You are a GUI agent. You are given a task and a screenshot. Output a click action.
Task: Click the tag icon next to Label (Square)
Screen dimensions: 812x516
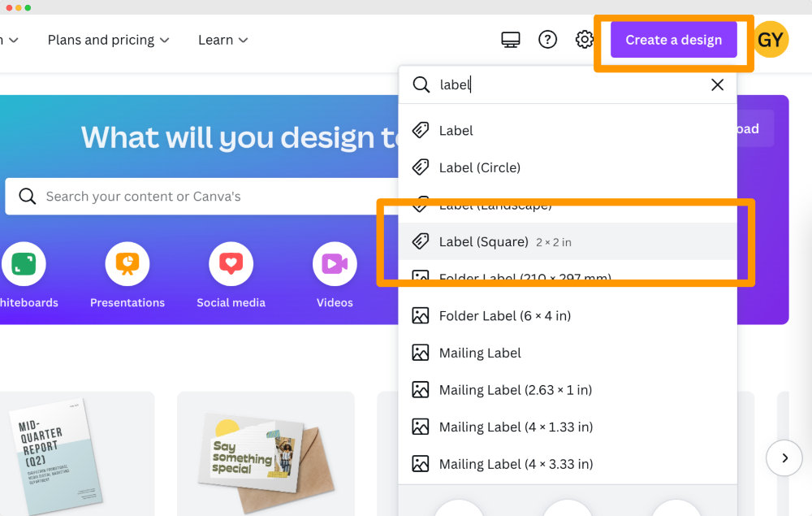(x=421, y=241)
